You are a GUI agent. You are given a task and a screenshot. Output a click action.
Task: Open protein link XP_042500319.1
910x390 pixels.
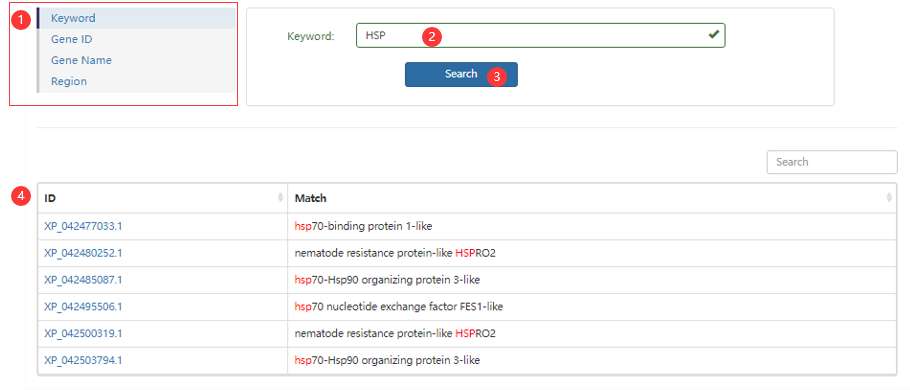83,334
